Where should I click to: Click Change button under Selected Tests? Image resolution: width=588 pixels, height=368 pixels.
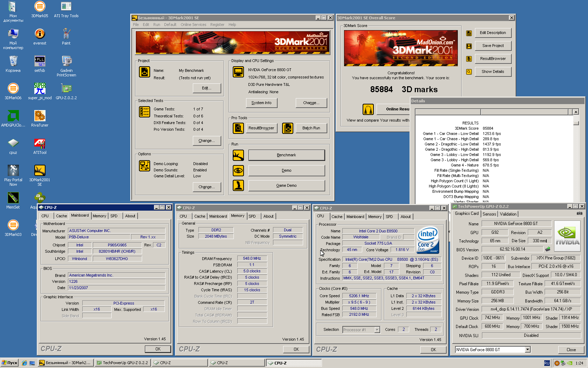pos(207,141)
